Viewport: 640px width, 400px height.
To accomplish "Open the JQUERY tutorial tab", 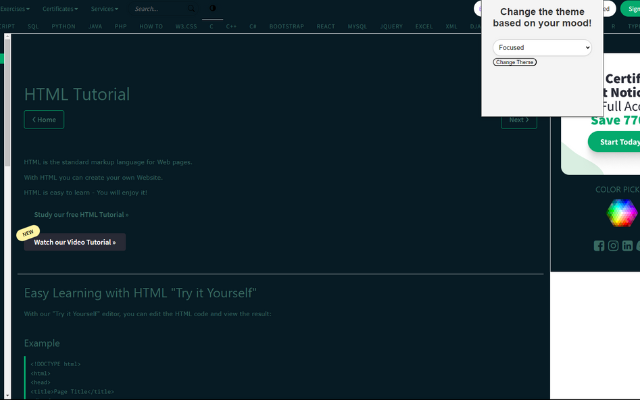I will click(x=391, y=27).
